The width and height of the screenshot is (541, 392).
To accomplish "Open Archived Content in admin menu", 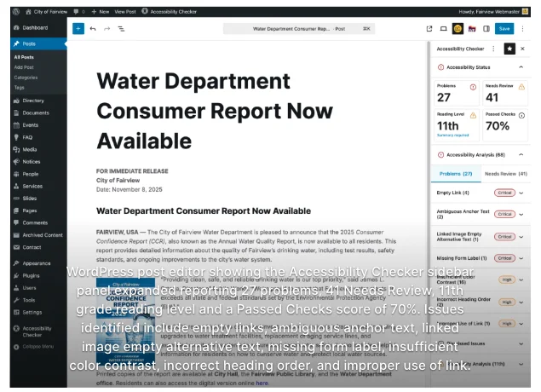I will [x=38, y=235].
